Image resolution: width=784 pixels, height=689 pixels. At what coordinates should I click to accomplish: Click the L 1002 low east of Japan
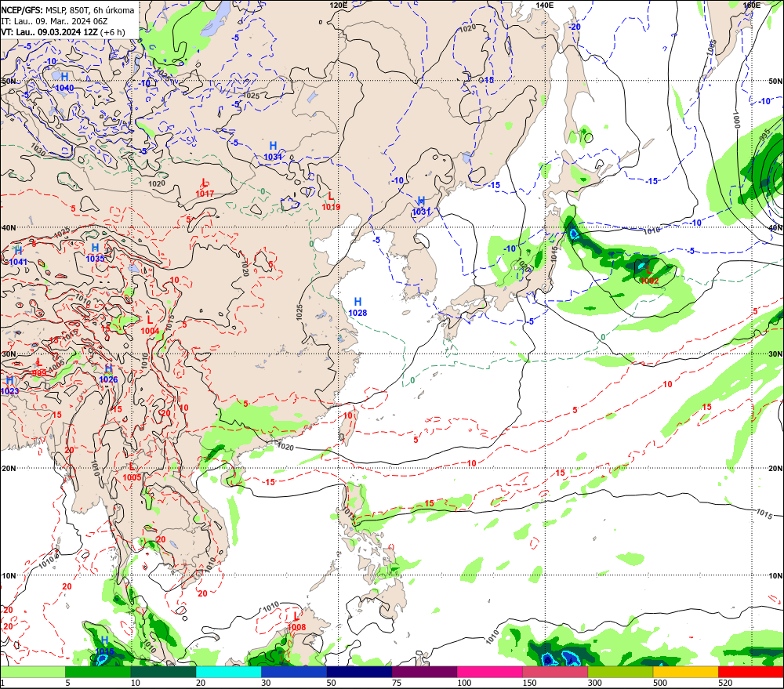[649, 275]
